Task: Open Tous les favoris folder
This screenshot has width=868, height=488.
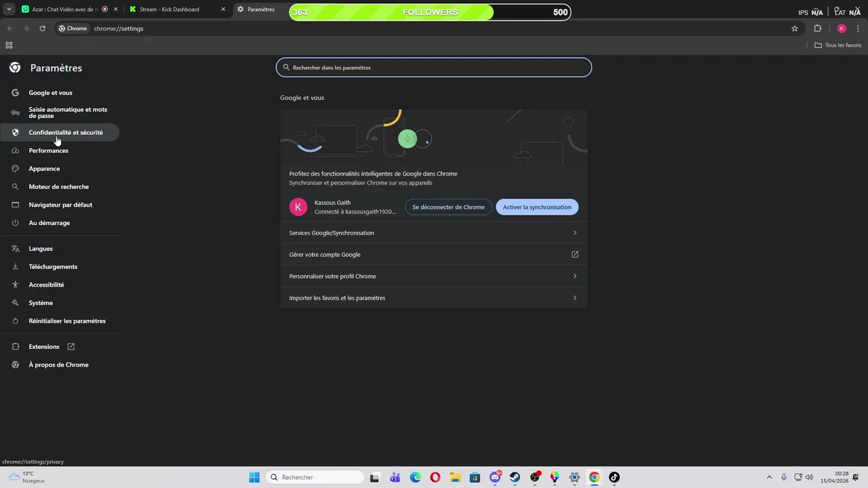Action: click(x=838, y=45)
